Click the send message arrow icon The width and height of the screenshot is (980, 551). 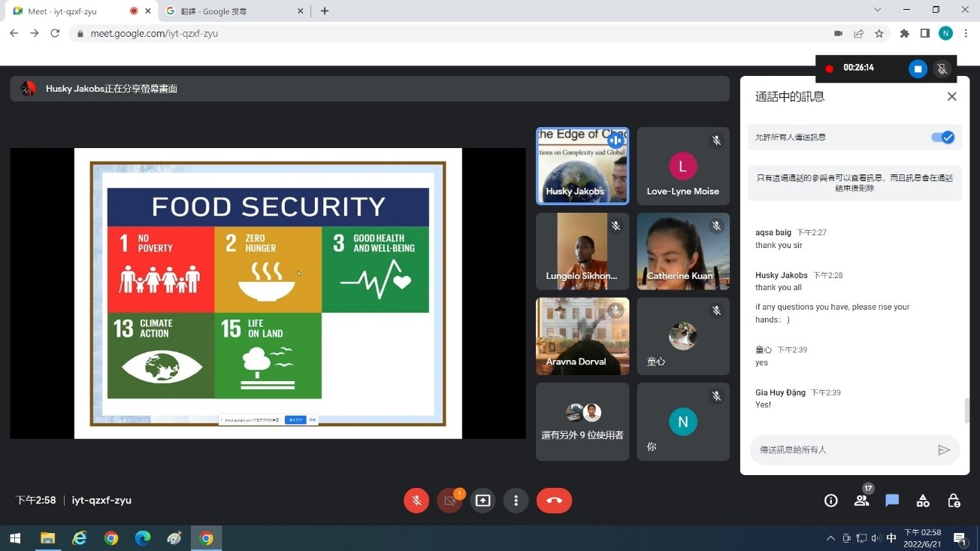coord(944,450)
